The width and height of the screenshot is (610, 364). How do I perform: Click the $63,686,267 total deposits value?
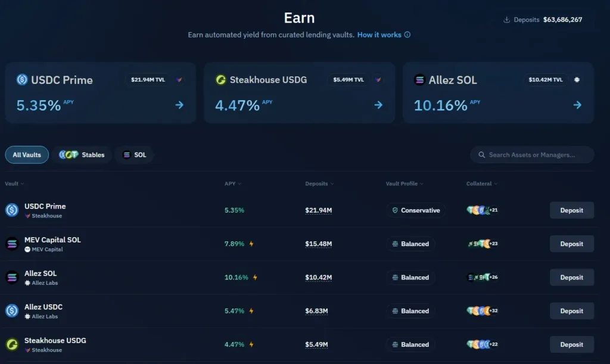click(562, 20)
